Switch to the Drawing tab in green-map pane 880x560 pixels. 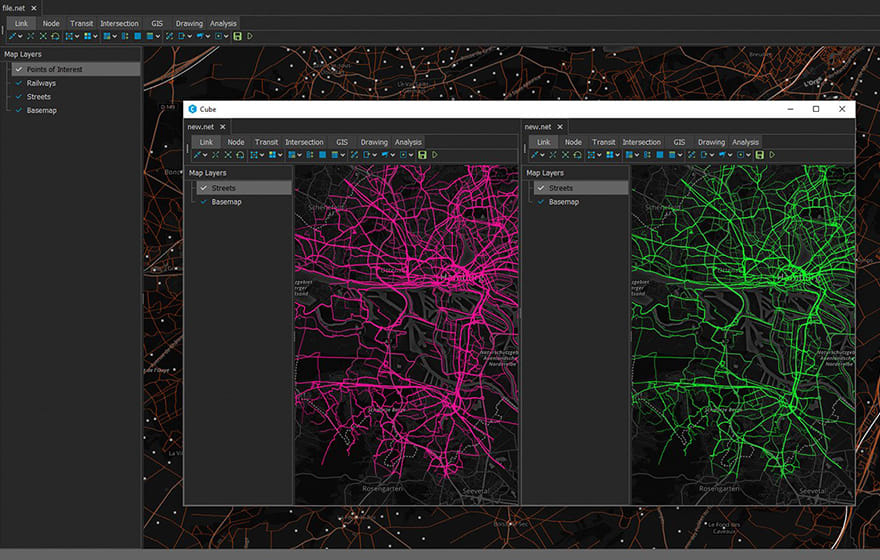click(x=711, y=143)
